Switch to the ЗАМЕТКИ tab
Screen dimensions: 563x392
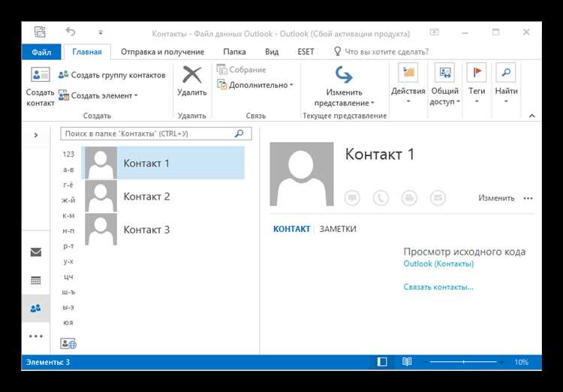338,229
